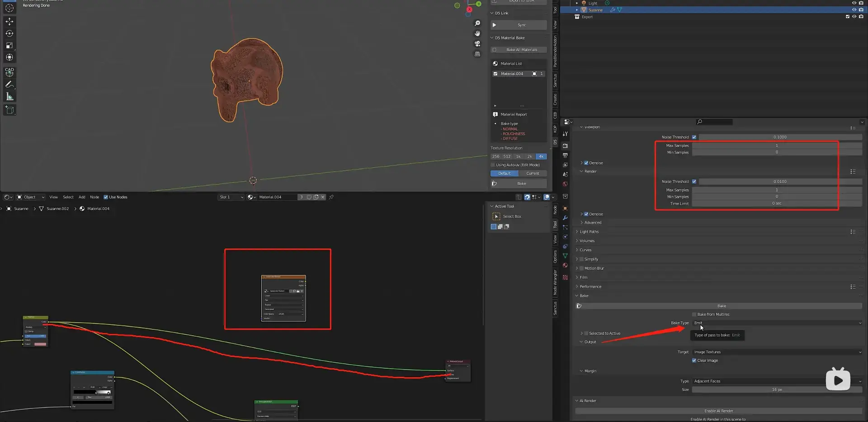868x422 pixels.
Task: Toggle Render Noise Threshold checkbox
Action: [x=694, y=182]
